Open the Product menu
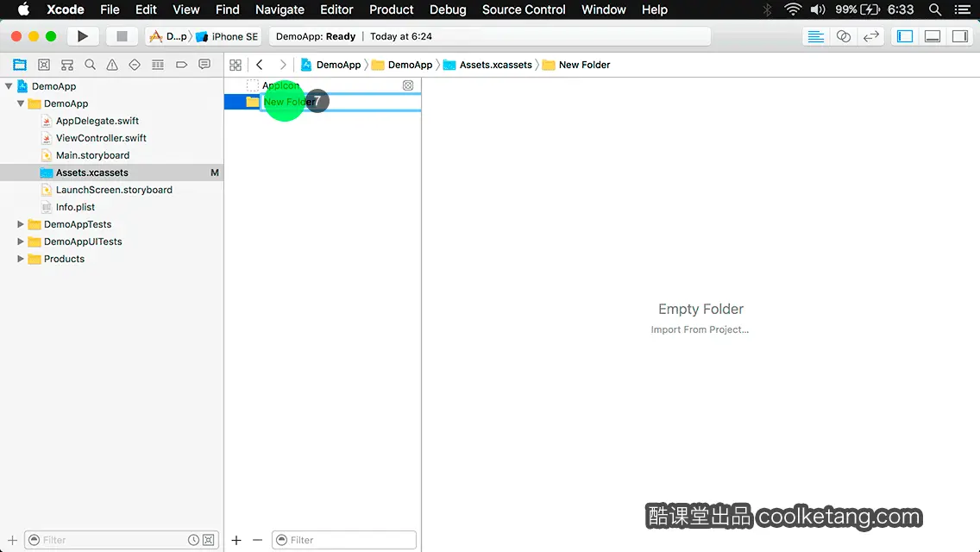Screen dimensions: 980x552 pyautogui.click(x=392, y=9)
